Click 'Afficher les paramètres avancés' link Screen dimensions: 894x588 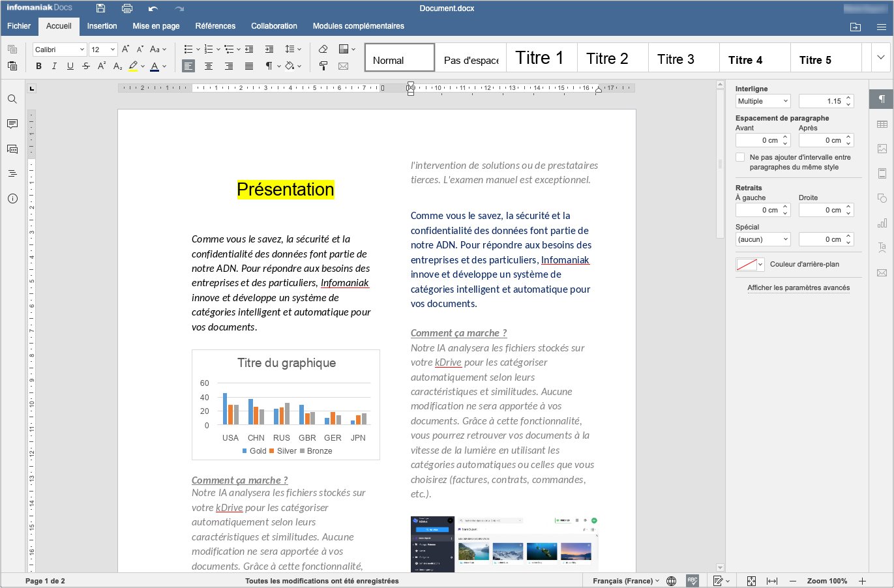pyautogui.click(x=798, y=287)
